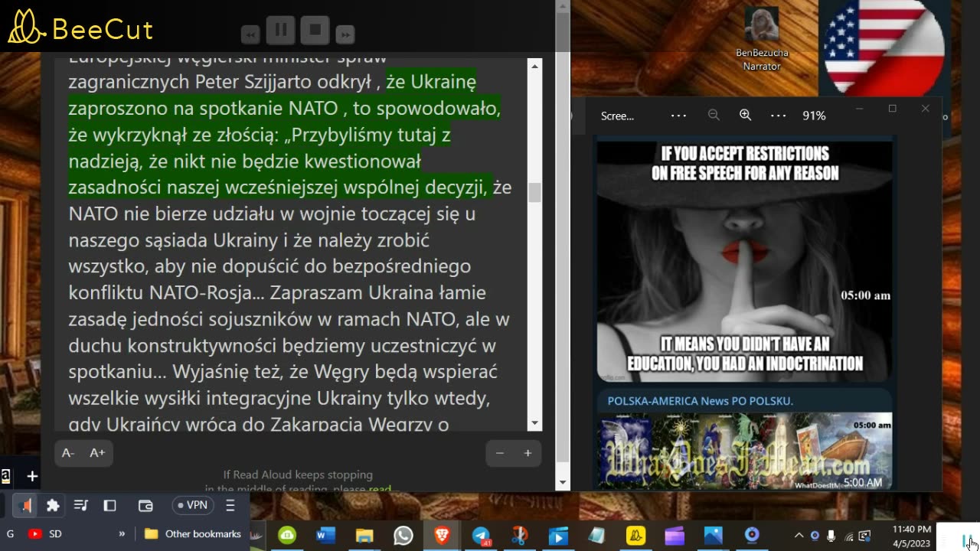Open the Wi-Fi network tray icon
Screen dimensions: 980x551
pyautogui.click(x=848, y=536)
